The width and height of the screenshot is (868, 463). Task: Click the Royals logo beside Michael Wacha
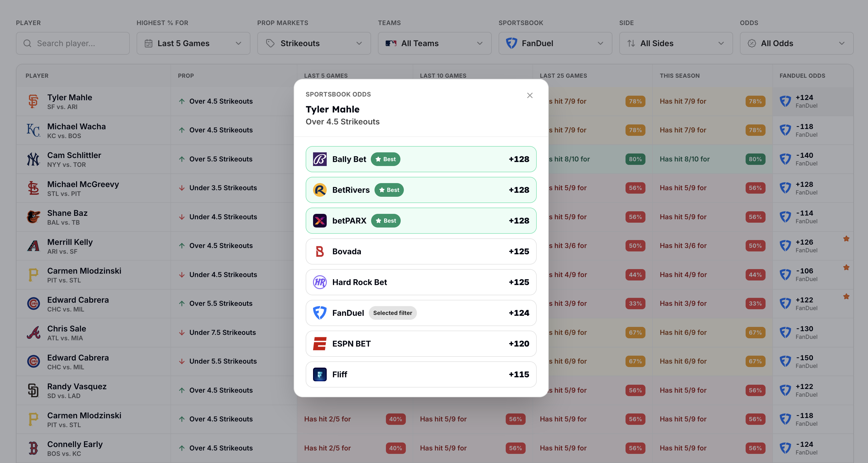coord(33,130)
